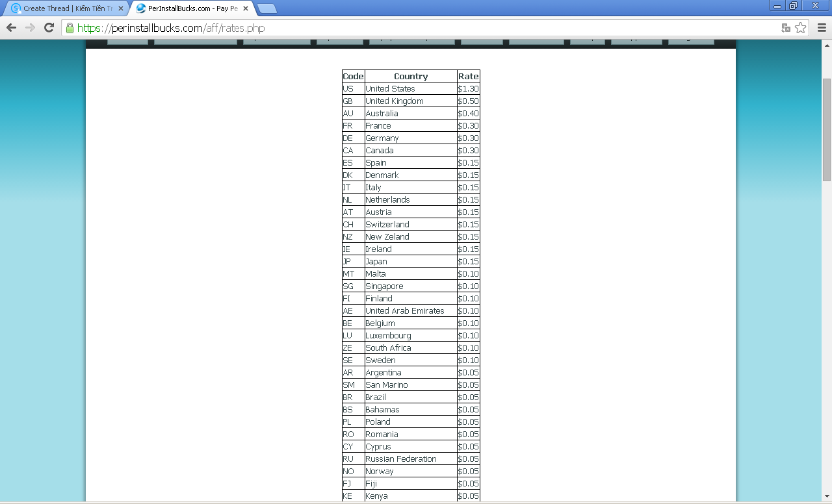The width and height of the screenshot is (832, 504).
Task: Select "Germany" in the country column
Action: pyautogui.click(x=411, y=138)
